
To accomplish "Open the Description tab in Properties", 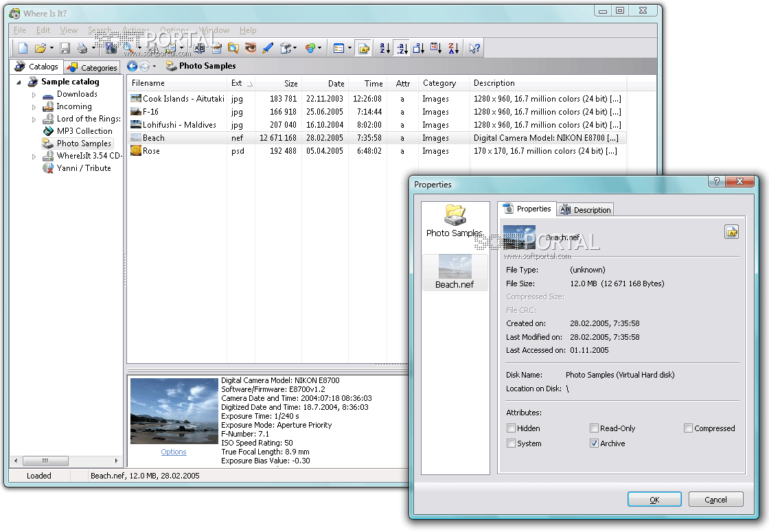I will pos(585,210).
